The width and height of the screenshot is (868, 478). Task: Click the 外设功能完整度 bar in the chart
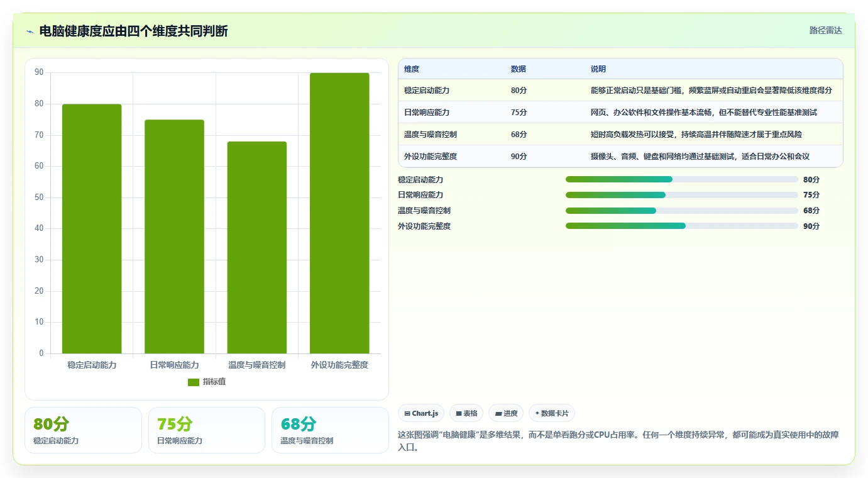[339, 213]
